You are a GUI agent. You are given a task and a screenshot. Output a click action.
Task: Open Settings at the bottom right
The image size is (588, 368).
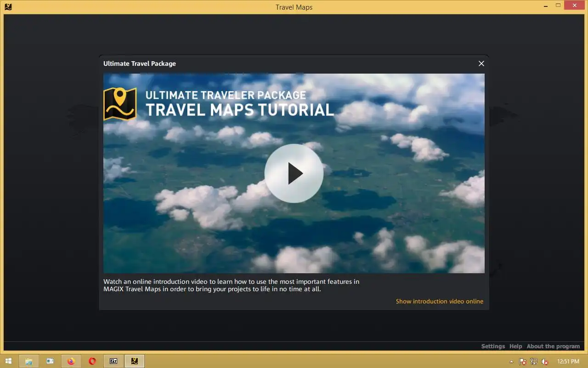point(493,346)
